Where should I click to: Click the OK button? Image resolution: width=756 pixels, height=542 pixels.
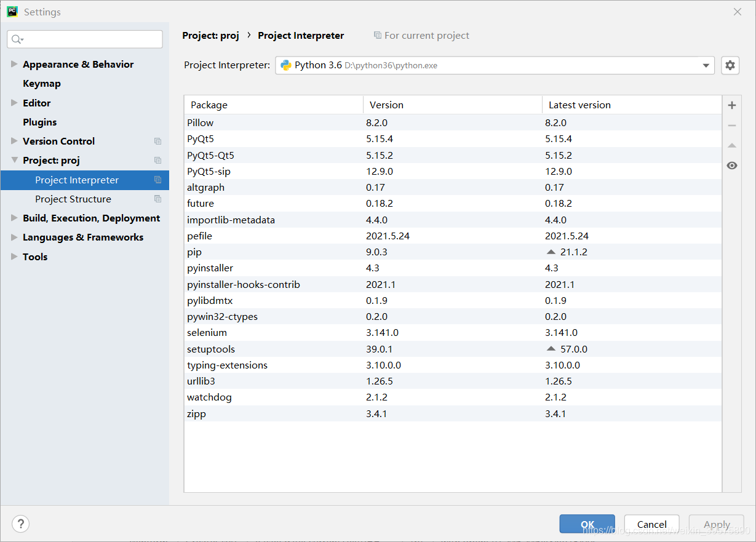587,524
